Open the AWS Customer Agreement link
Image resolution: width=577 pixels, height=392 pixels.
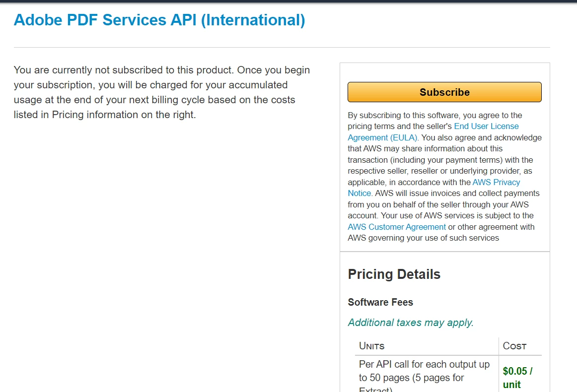[397, 227]
